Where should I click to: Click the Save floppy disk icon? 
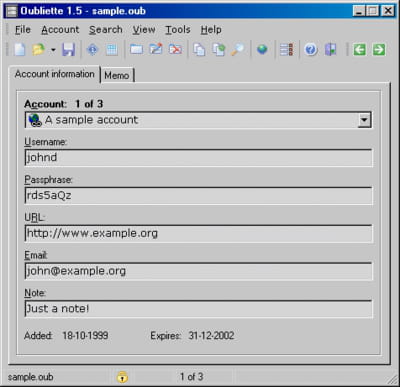pos(68,50)
